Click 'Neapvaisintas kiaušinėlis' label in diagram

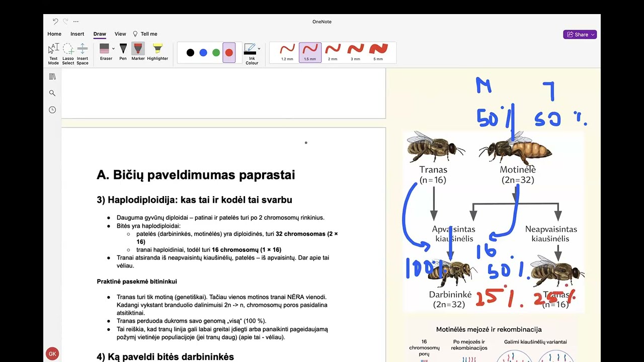tap(551, 234)
